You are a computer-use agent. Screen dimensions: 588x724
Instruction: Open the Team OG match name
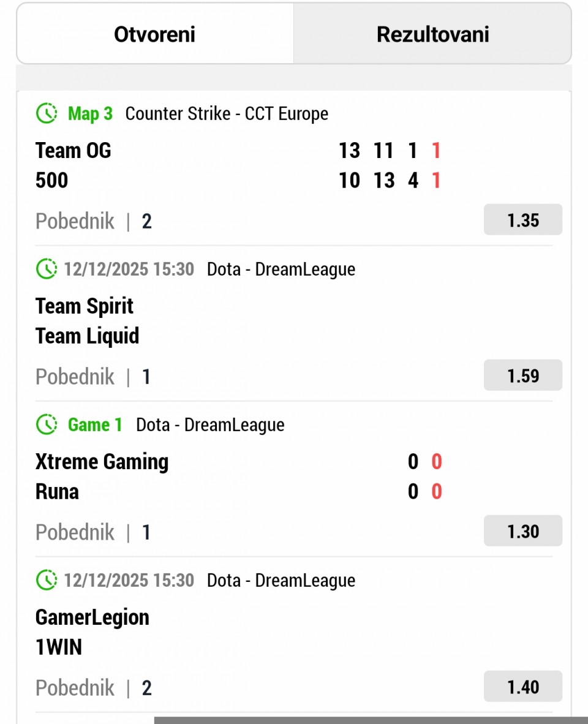tap(73, 151)
